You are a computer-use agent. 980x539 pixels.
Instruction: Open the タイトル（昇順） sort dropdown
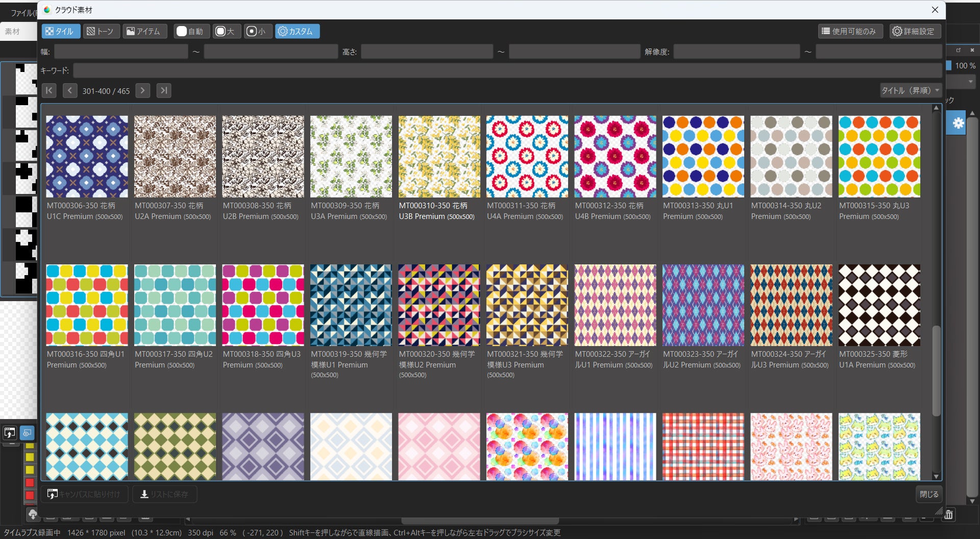911,91
